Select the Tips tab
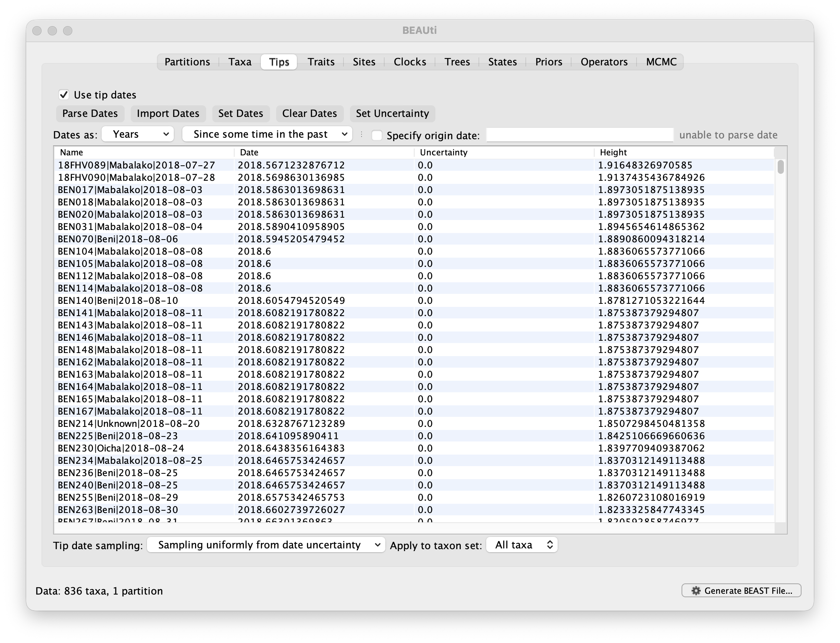 pos(279,62)
